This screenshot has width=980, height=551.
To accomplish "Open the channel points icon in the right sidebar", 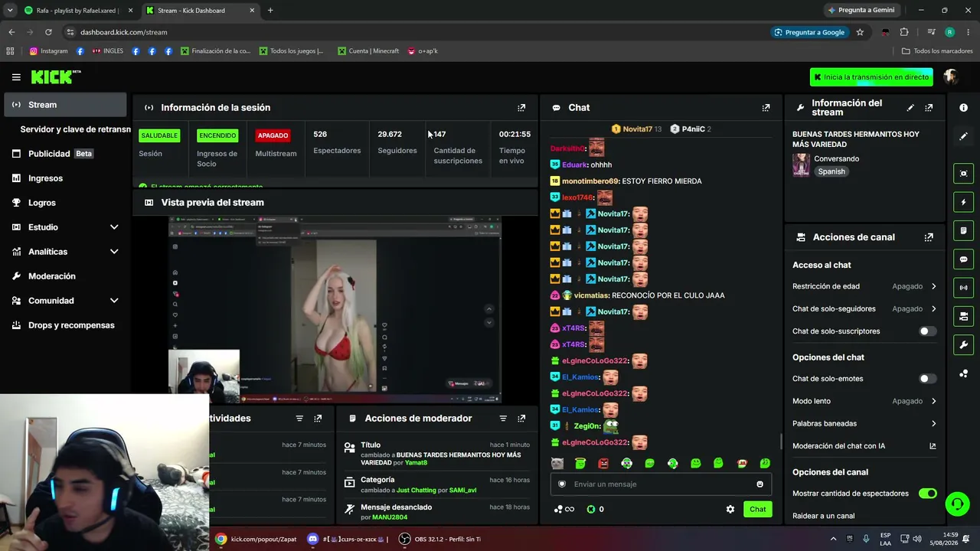I will [x=963, y=373].
